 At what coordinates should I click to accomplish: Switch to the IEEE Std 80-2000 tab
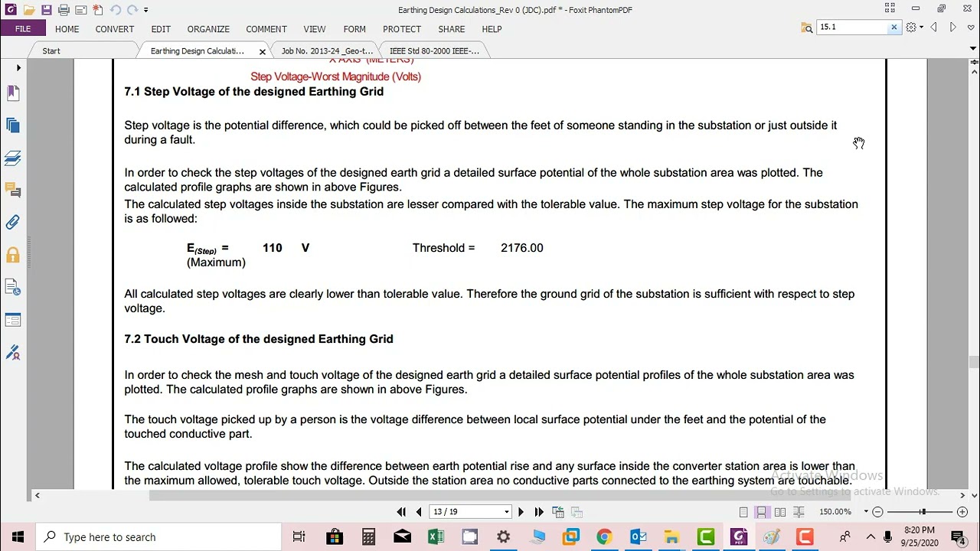[434, 51]
